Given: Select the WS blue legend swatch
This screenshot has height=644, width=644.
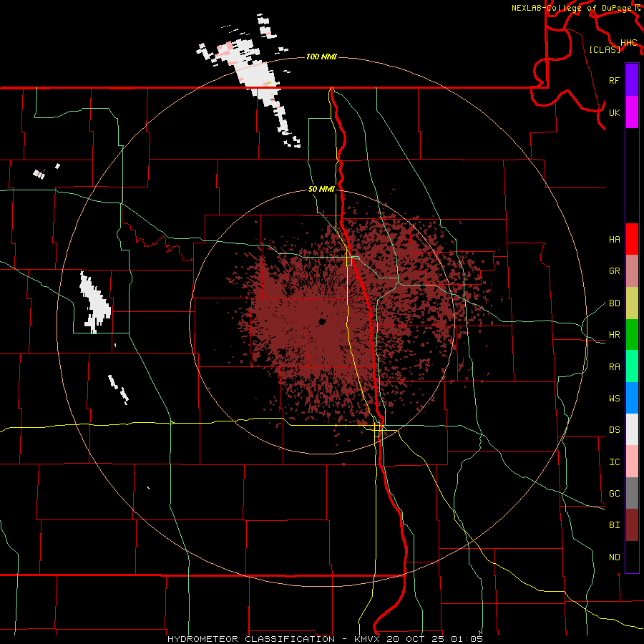Looking at the screenshot, I should pos(632,398).
